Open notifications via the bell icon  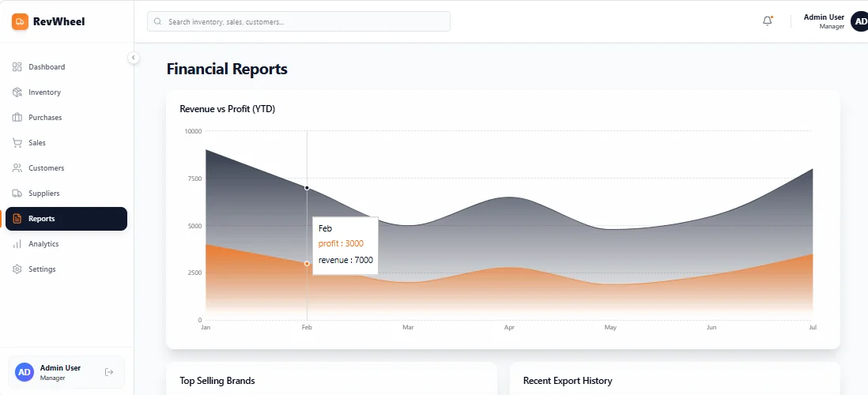[x=768, y=21]
